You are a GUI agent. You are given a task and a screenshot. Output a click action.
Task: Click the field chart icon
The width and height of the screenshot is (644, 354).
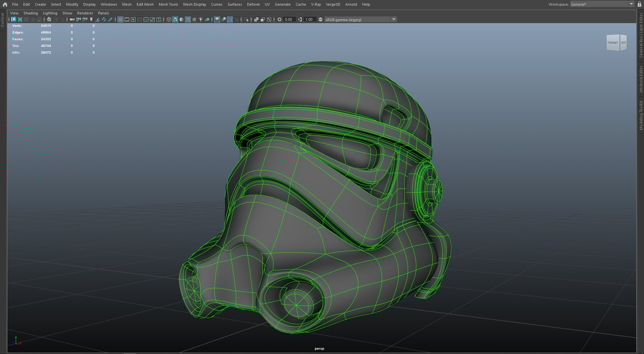[x=146, y=20]
